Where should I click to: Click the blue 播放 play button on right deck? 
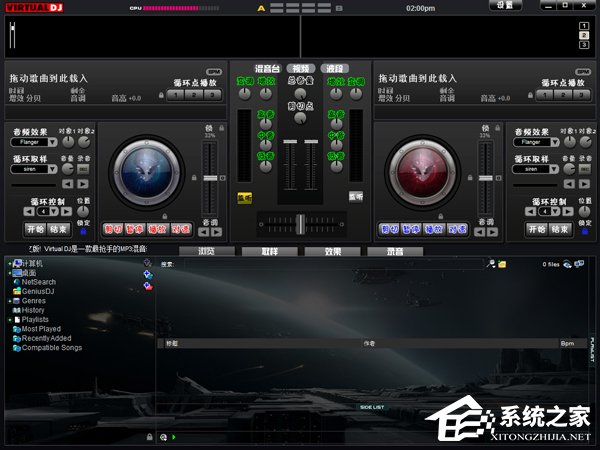point(434,229)
